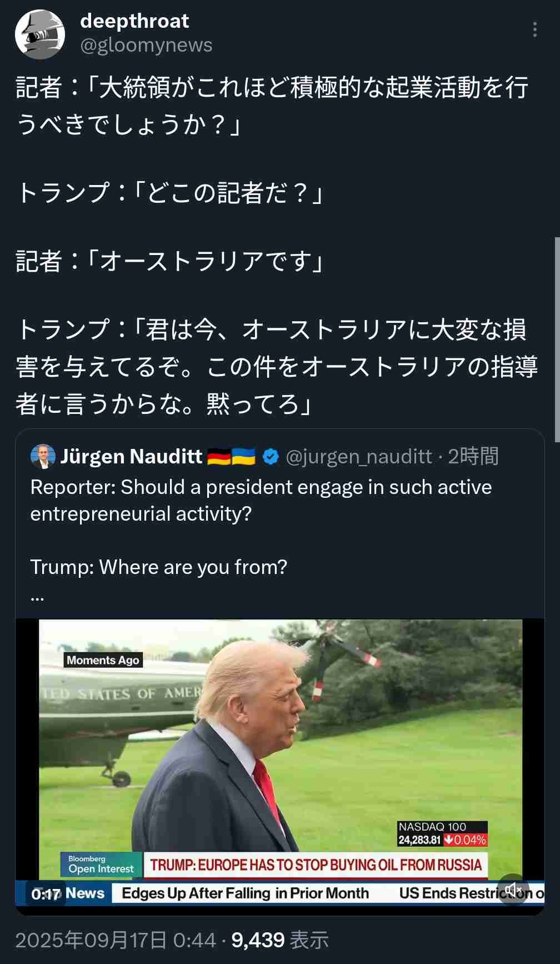Tap Jürgen Nauditt's small profile avatar
This screenshot has width=560, height=964.
(43, 457)
